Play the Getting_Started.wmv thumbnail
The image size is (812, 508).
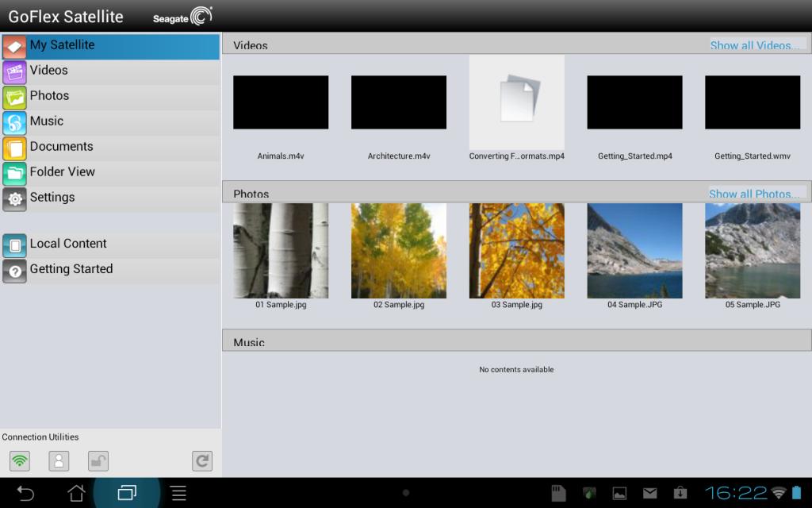(753, 102)
